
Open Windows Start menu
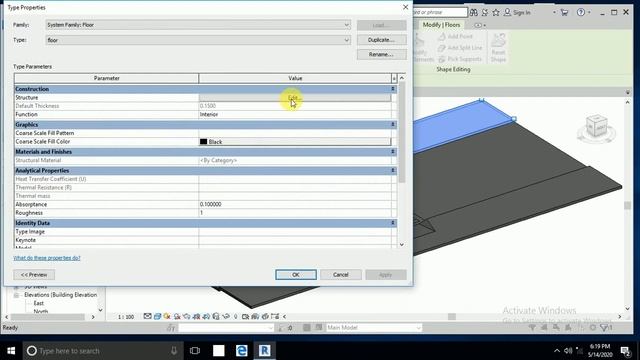click(11, 351)
